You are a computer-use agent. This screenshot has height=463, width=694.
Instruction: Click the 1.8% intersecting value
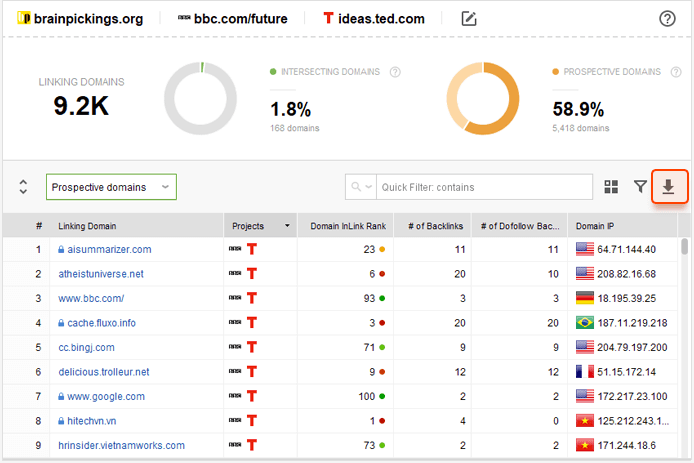(291, 109)
